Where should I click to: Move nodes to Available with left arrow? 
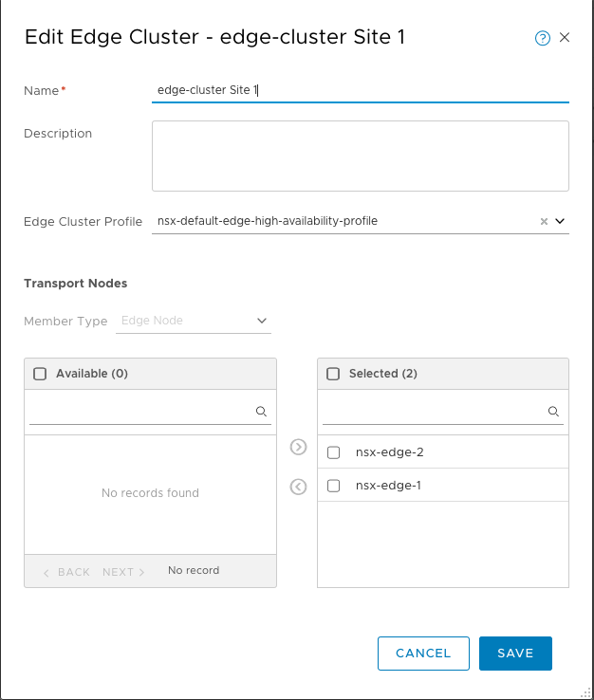coord(298,487)
